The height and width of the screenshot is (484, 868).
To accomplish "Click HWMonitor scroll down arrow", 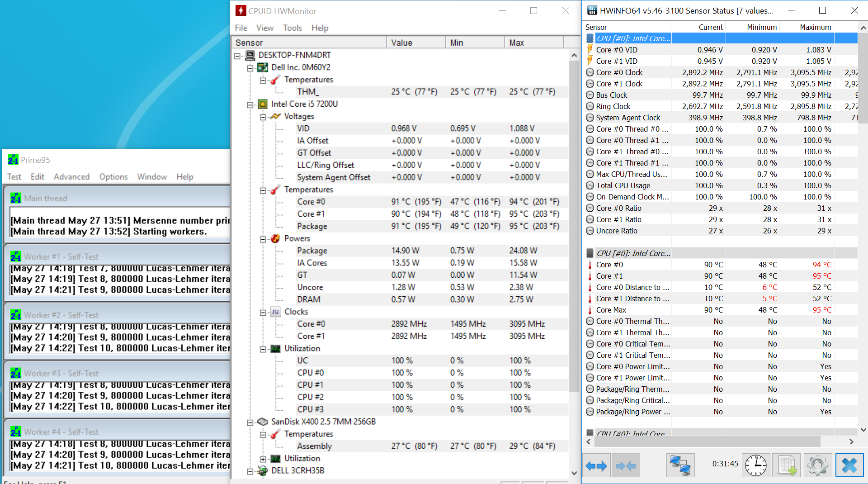I will click(574, 473).
